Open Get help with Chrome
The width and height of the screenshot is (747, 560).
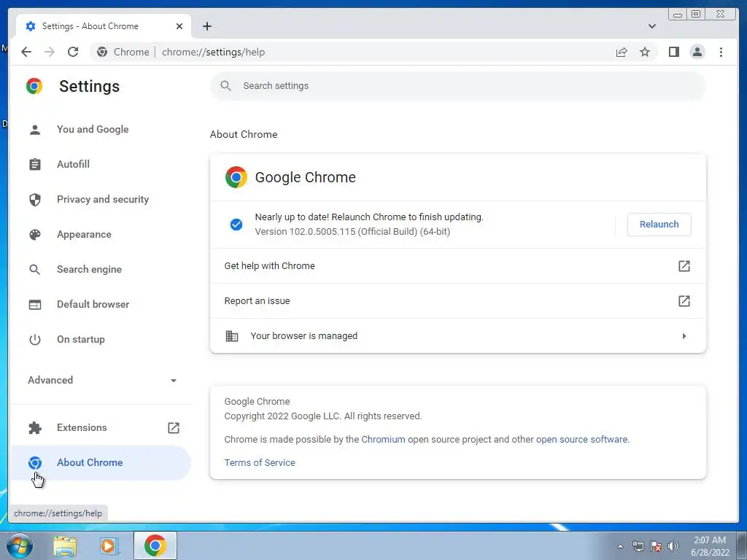pos(458,265)
